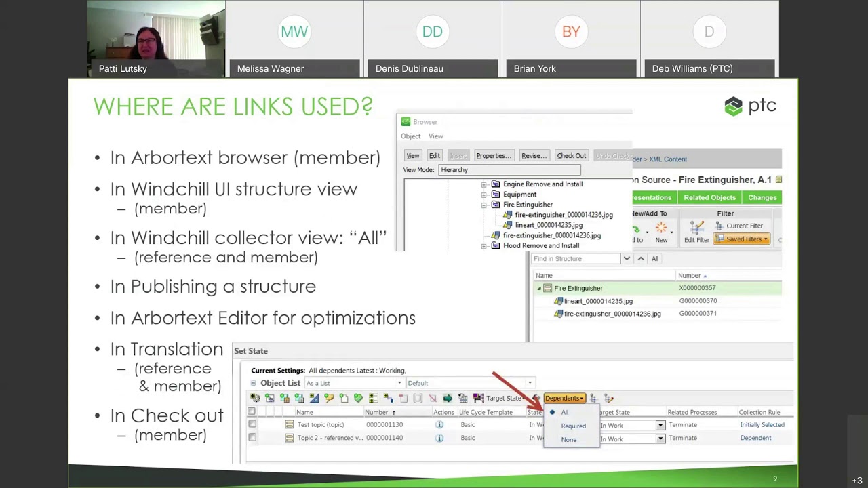Screen dimensions: 868x488
Task: Click the View button in Browser toolbar
Action: [x=412, y=156]
